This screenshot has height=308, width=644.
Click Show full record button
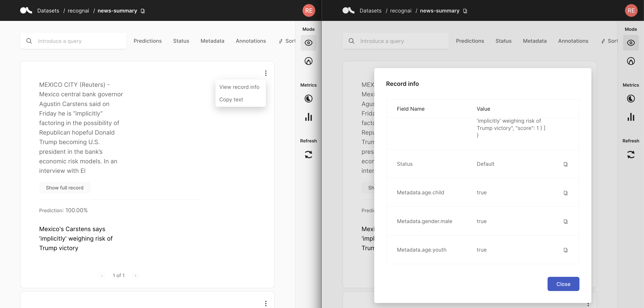pos(65,188)
